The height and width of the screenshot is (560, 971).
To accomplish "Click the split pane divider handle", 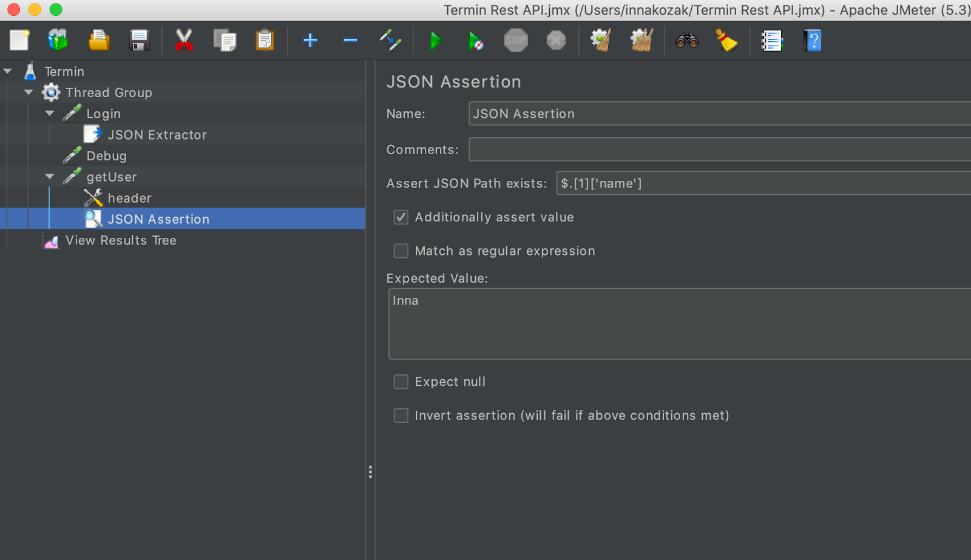I will tap(370, 472).
